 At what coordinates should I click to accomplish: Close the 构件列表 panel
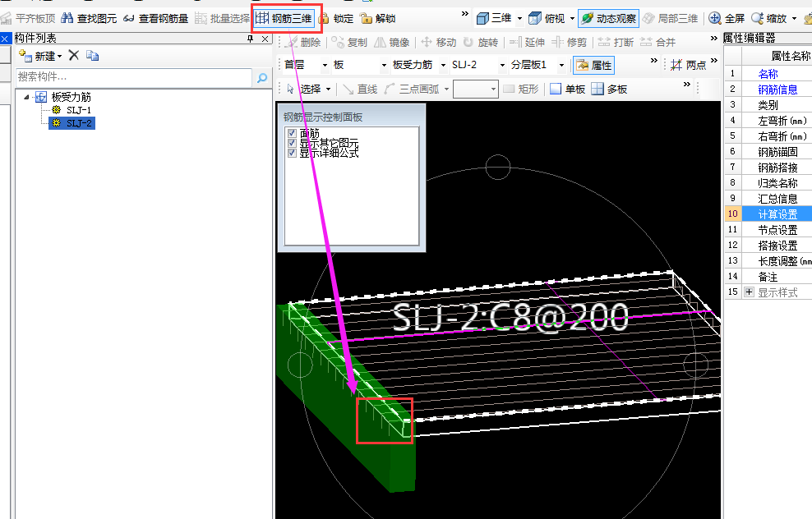pyautogui.click(x=265, y=39)
